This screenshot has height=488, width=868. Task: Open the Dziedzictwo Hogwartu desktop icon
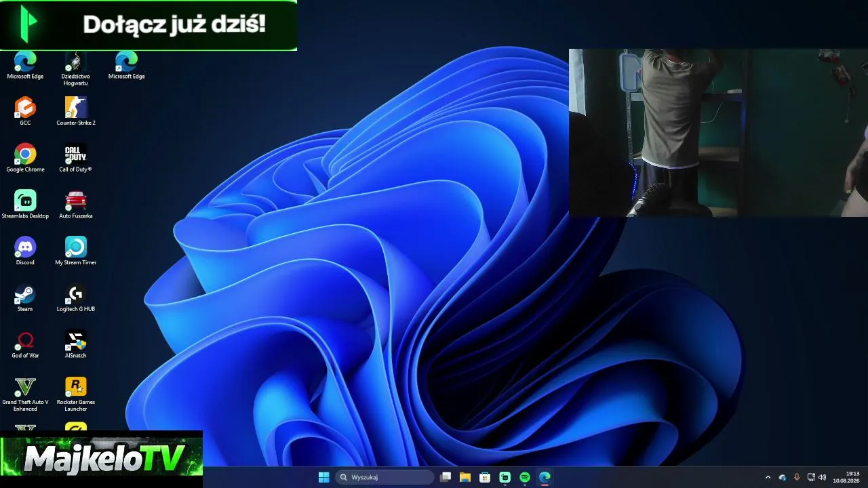tap(75, 68)
